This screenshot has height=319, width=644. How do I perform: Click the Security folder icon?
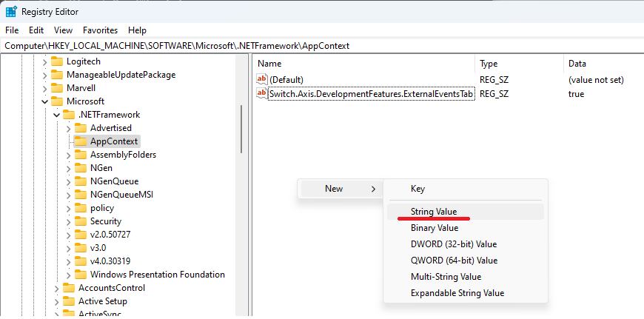[x=81, y=221]
